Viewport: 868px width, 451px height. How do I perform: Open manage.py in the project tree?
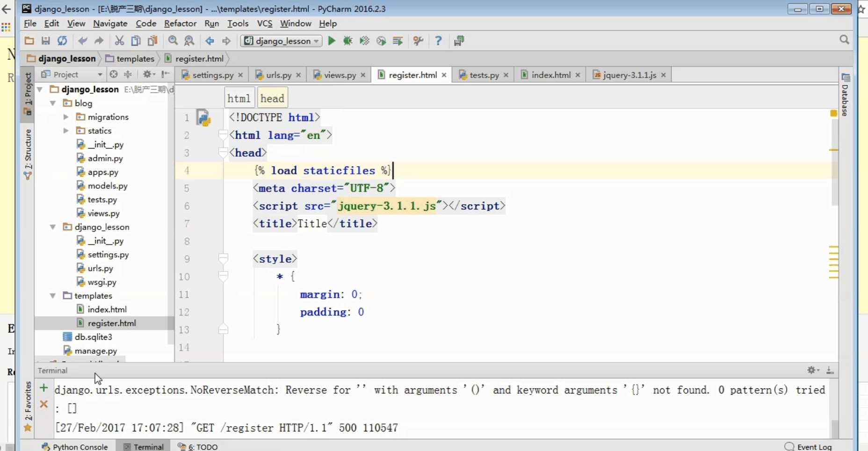pyautogui.click(x=96, y=351)
